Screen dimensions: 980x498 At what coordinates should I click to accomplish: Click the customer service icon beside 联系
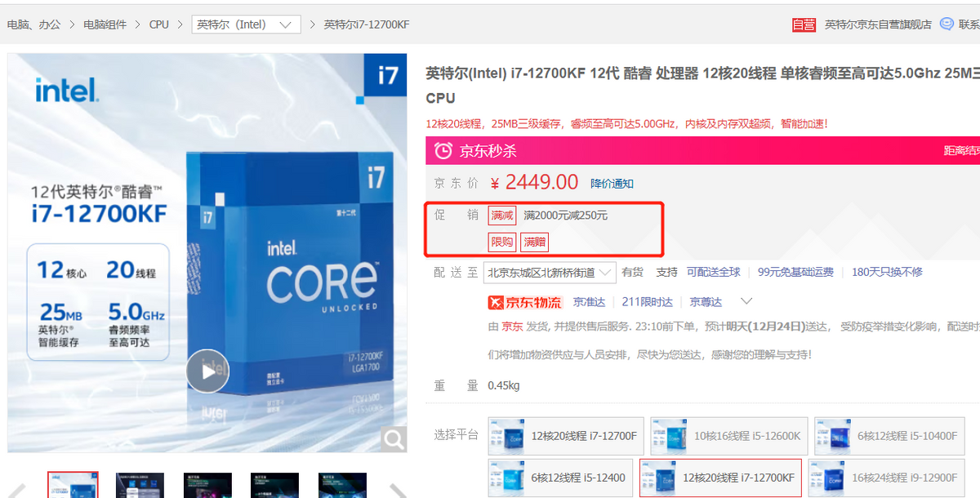click(947, 24)
